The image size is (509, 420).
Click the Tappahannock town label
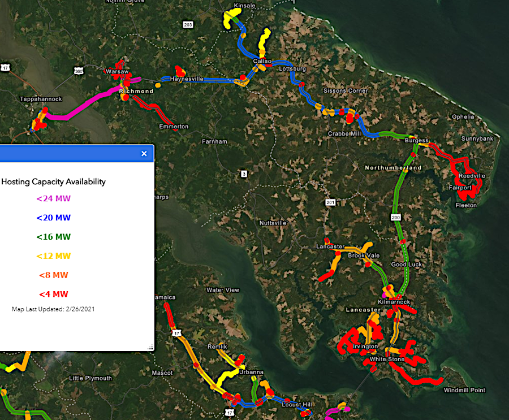41,99
